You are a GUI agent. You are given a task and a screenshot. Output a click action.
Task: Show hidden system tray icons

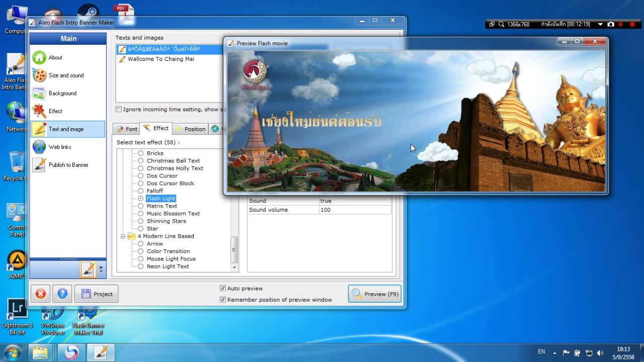click(x=555, y=352)
